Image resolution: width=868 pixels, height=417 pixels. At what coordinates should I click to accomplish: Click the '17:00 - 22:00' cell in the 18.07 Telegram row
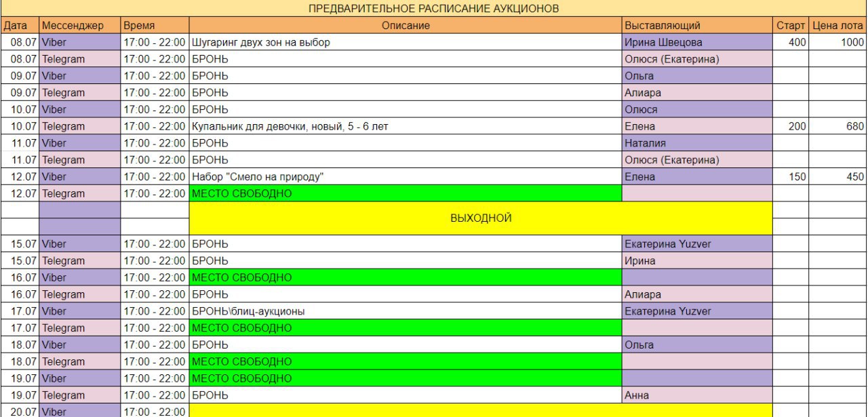pos(155,361)
